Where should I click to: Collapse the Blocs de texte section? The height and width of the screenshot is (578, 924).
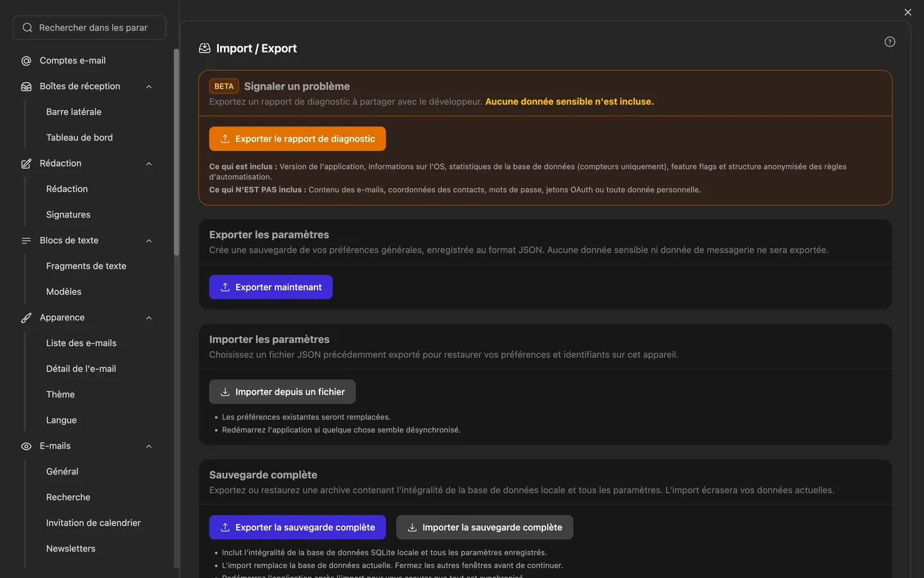[x=149, y=241]
